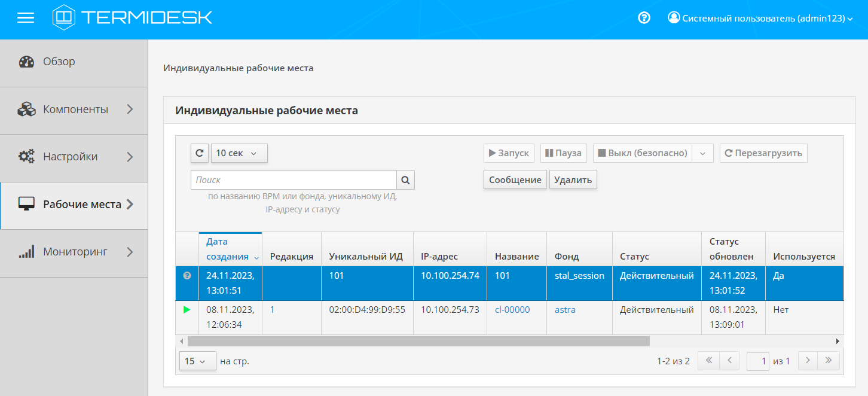Viewport: 868px width, 396px height.
Task: Click the refresh table icon button
Action: pyautogui.click(x=199, y=153)
